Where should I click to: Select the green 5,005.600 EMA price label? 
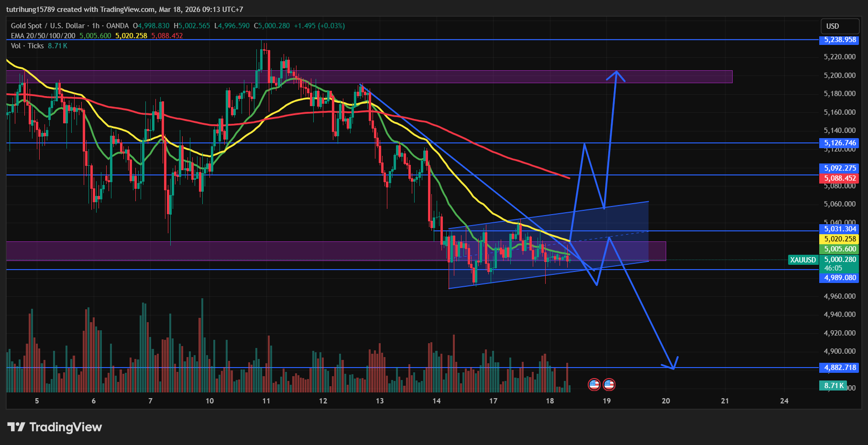pos(840,249)
